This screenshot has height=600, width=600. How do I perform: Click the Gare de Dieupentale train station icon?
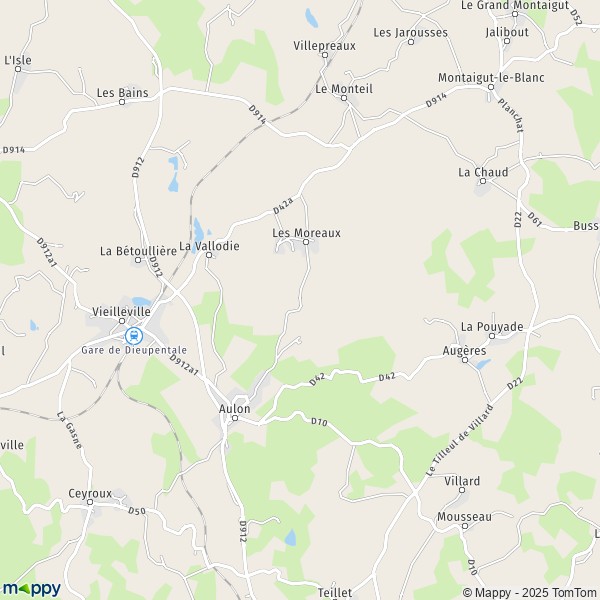tap(134, 336)
